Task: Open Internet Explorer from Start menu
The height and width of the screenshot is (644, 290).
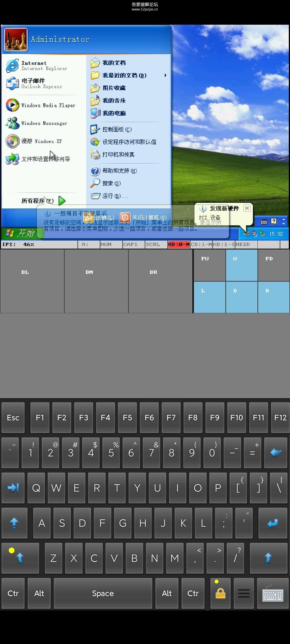Action: (x=38, y=66)
